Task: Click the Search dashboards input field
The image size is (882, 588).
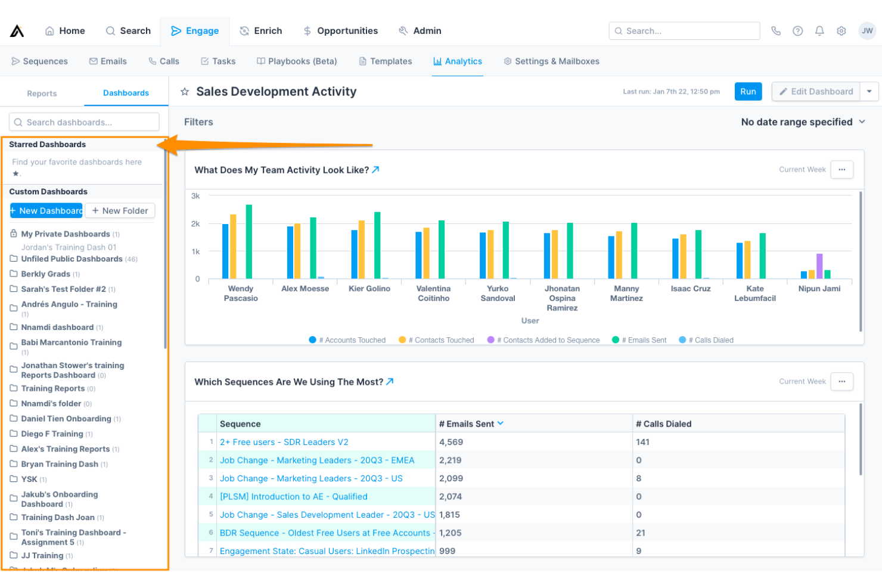Action: [84, 122]
